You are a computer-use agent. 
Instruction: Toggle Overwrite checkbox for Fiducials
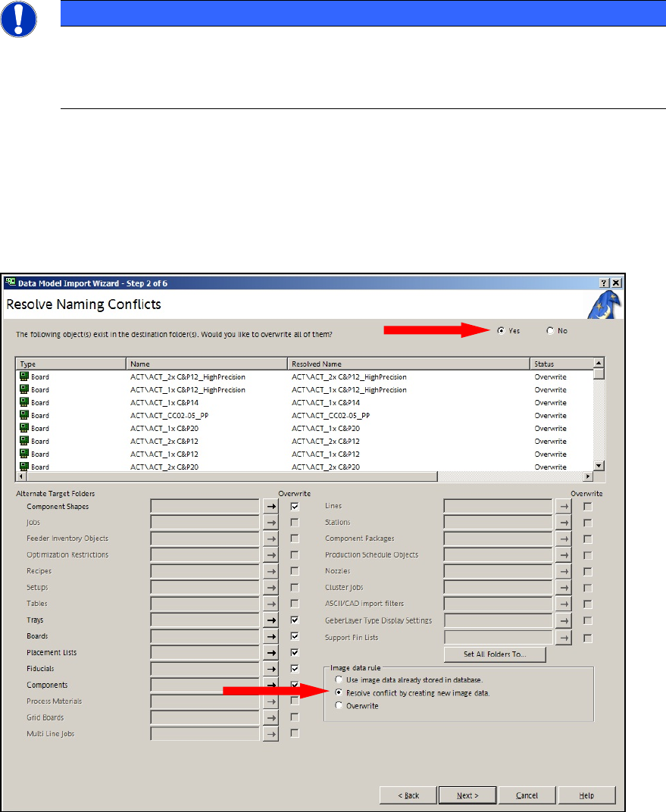point(295,669)
